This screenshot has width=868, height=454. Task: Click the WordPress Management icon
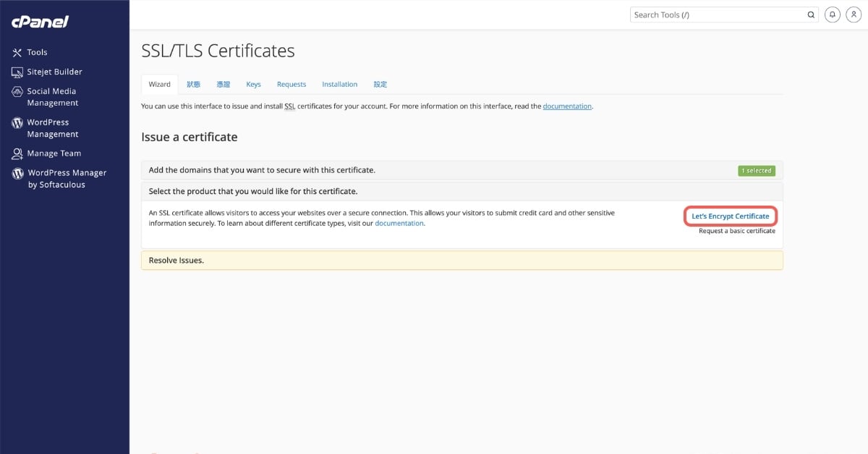[17, 123]
